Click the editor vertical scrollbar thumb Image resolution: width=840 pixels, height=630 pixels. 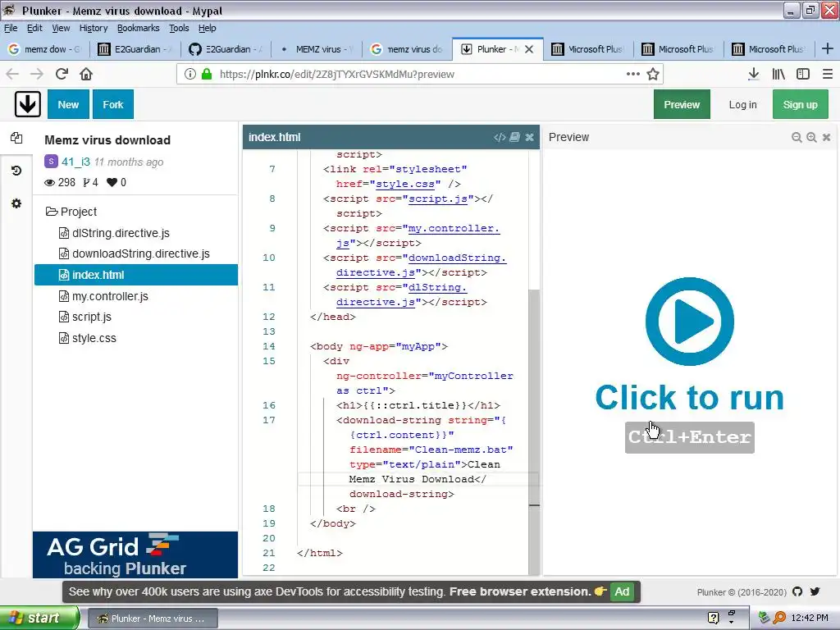click(533, 431)
